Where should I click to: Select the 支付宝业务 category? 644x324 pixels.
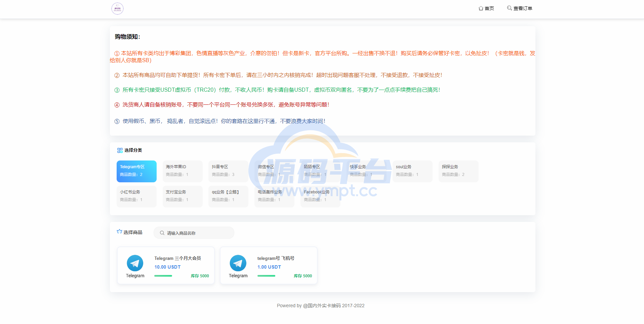point(183,196)
